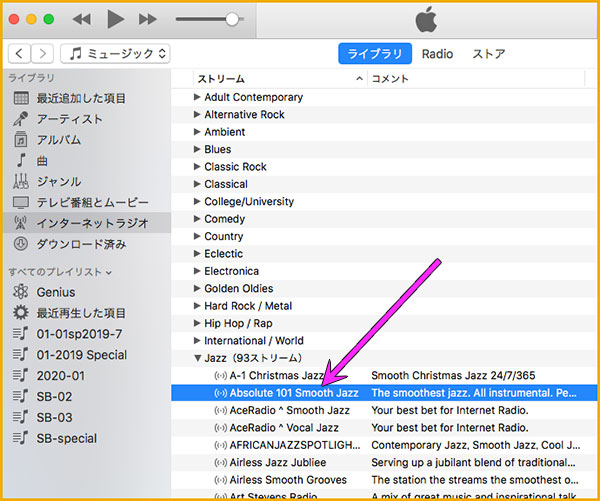The height and width of the screenshot is (501, 600).
Task: Open the 01-2019 Special playlist icon
Action: [x=20, y=354]
